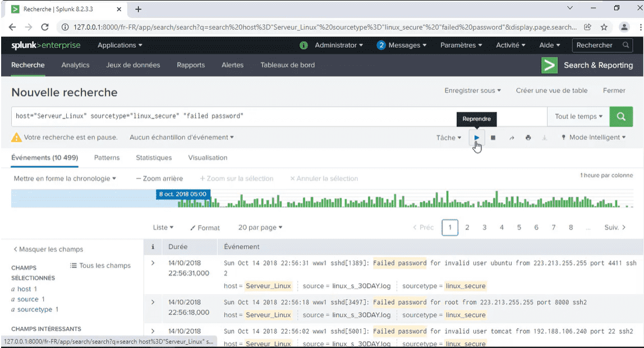Screen dimensions: 644x348
Task: Go to results page 2
Action: 467,227
